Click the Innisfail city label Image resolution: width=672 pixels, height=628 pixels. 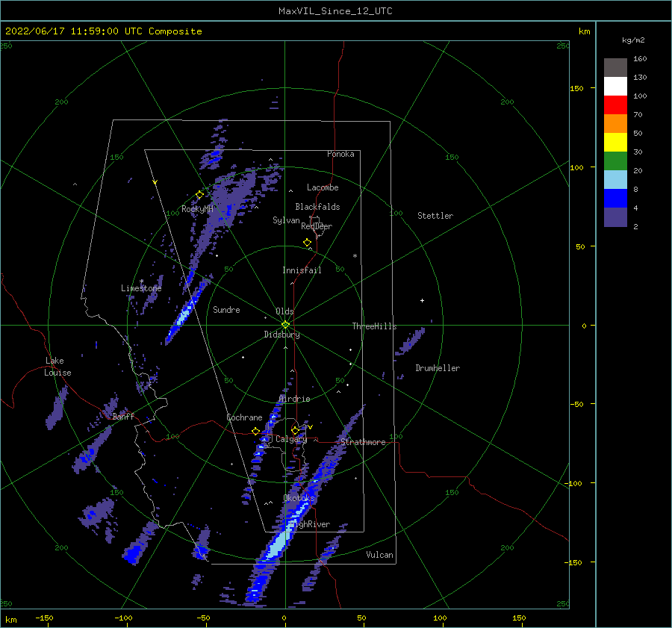click(302, 270)
